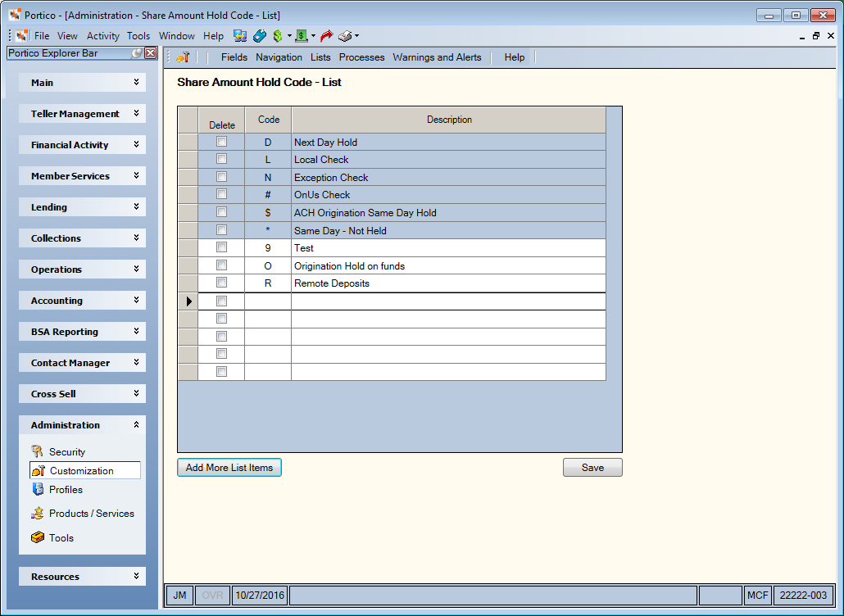844x616 pixels.
Task: Open the View menu
Action: tap(67, 36)
